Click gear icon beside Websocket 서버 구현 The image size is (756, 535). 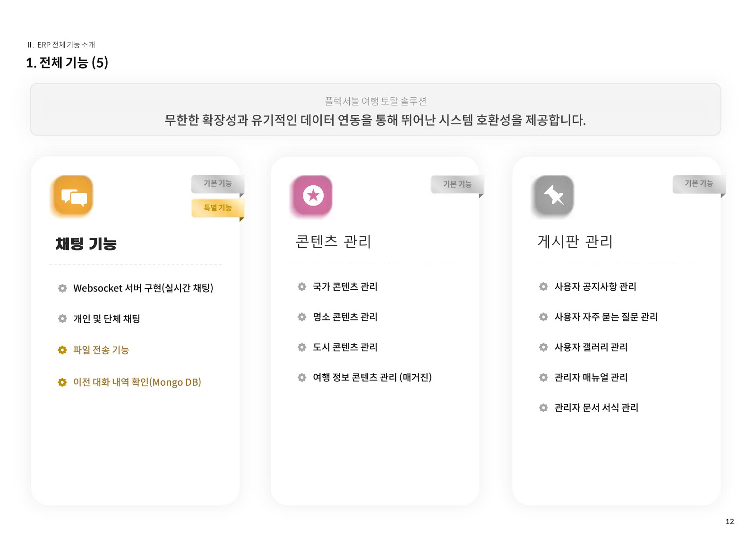click(x=62, y=288)
